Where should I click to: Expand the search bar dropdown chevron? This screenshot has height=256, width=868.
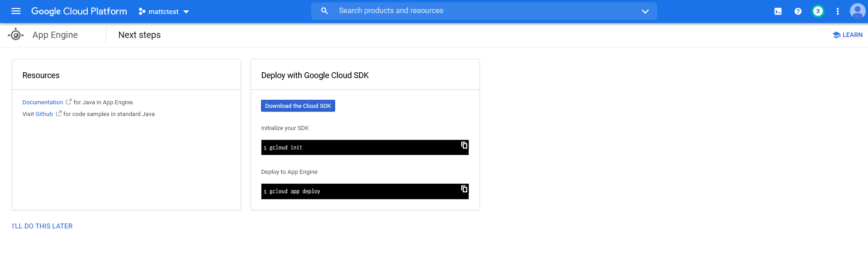click(x=645, y=11)
